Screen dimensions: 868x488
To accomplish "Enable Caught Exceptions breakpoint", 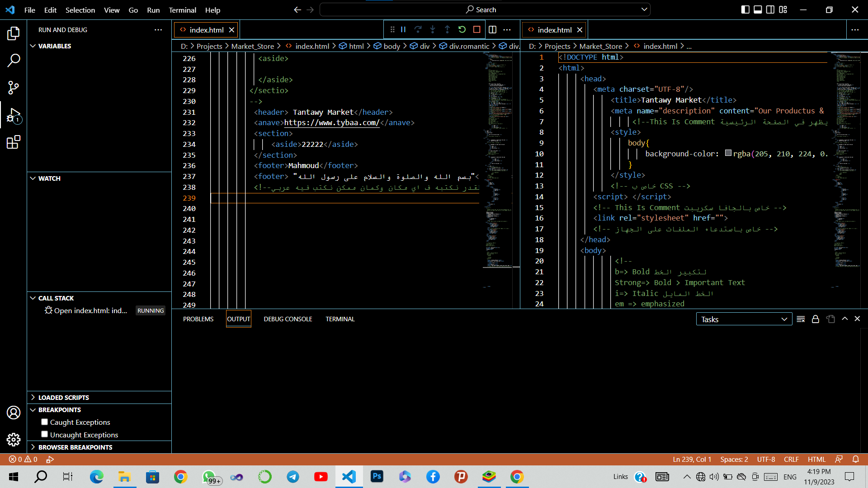I will click(x=44, y=422).
